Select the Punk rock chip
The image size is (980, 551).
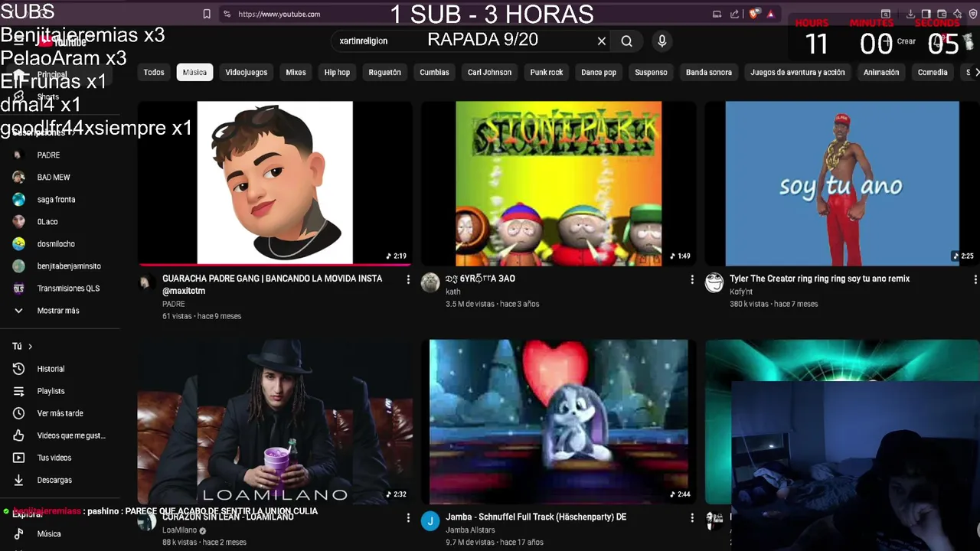click(547, 72)
